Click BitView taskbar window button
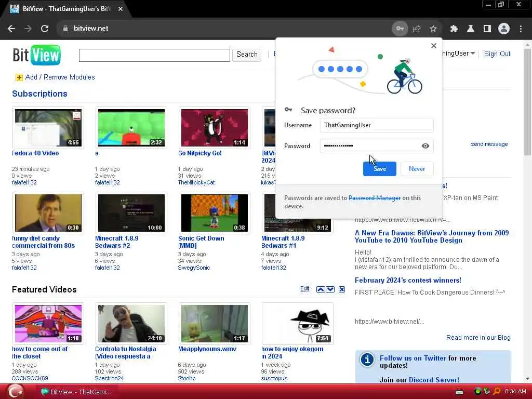Image resolution: width=532 pixels, height=399 pixels. (76, 392)
